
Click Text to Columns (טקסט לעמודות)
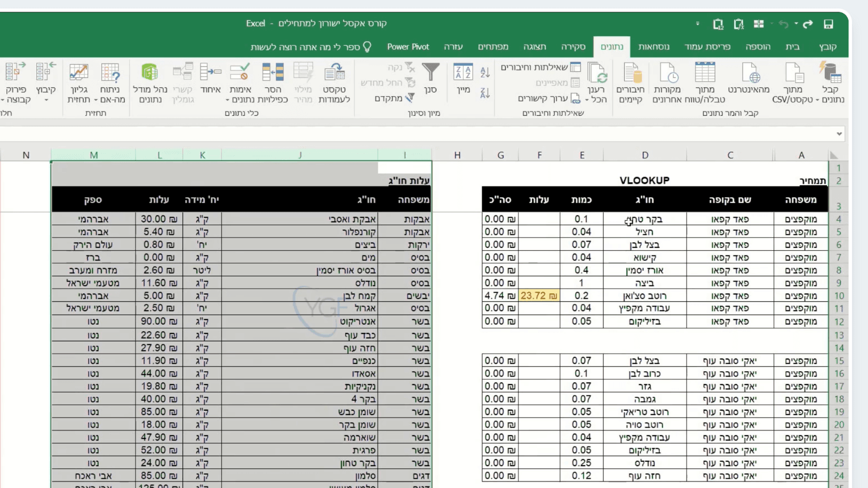[x=335, y=83]
